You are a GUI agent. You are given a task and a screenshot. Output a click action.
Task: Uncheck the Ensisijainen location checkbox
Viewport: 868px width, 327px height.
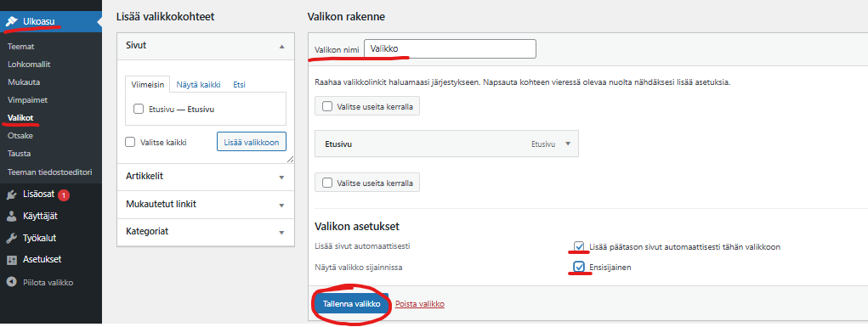[x=579, y=268]
